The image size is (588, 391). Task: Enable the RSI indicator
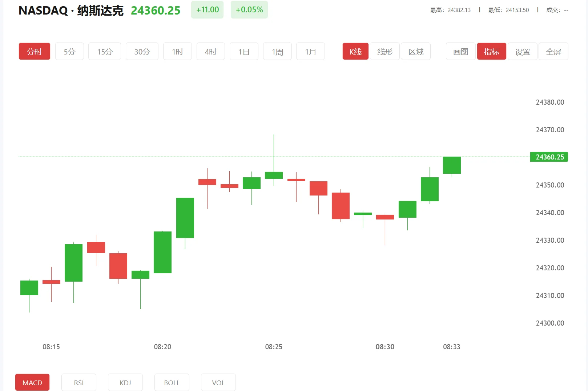pyautogui.click(x=78, y=382)
